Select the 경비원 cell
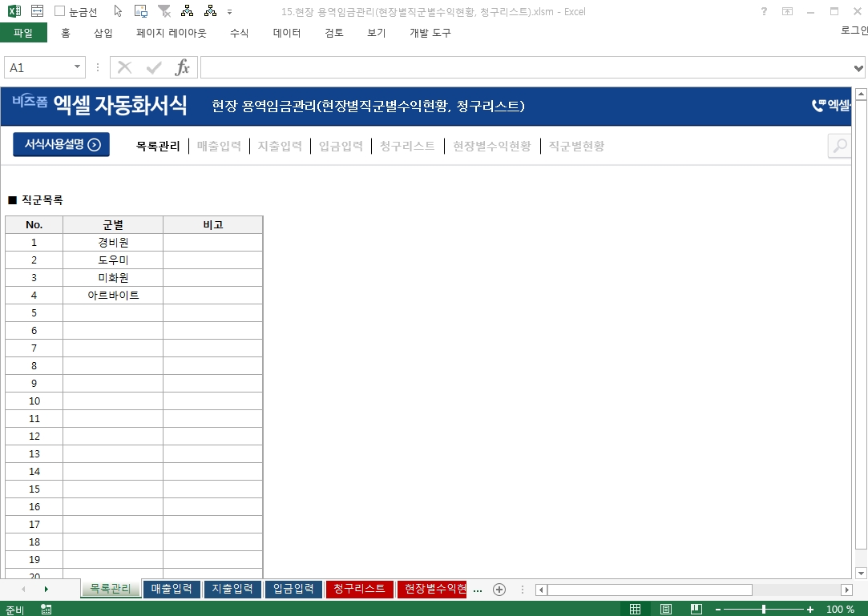This screenshot has width=868, height=616. click(x=113, y=243)
